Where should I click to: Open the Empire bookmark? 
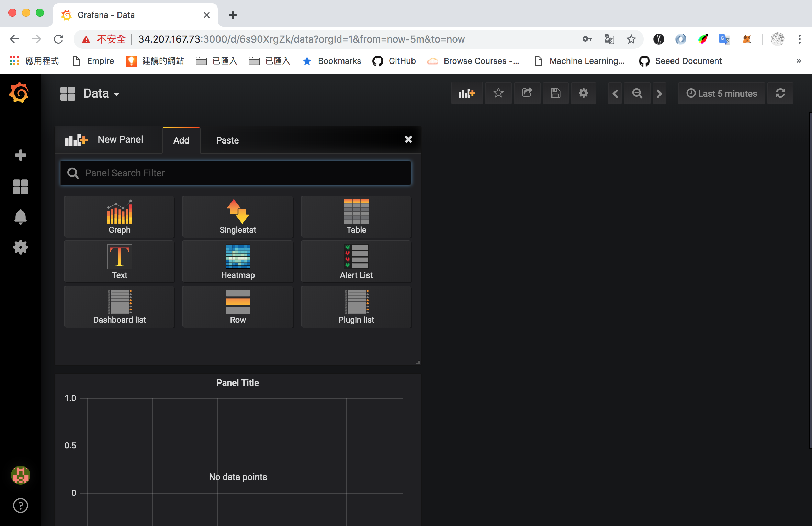93,61
